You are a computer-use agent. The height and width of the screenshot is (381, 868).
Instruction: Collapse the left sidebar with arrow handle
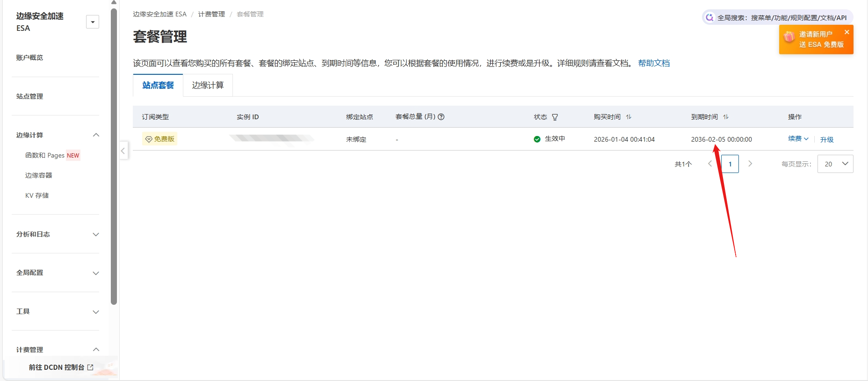point(123,151)
